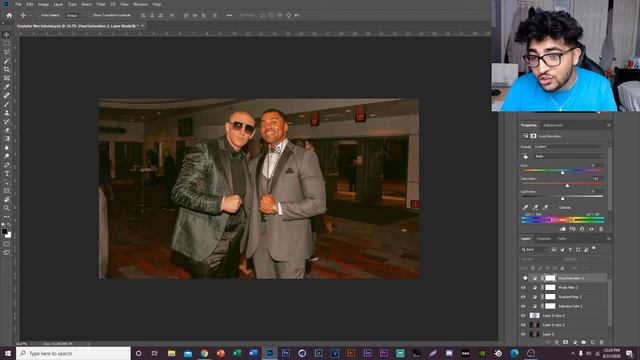Click the Home icon in options bar
Screen dimensions: 640x360
click(9, 15)
